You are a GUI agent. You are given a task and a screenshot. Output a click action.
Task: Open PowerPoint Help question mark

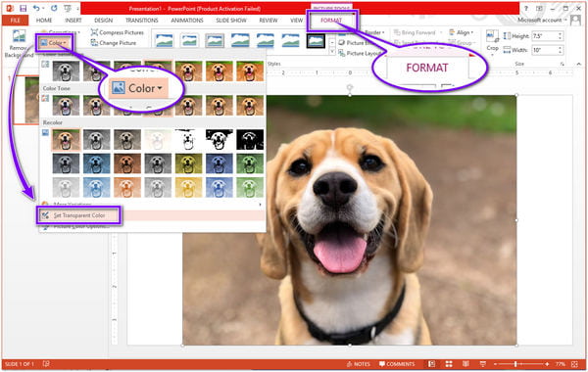tap(526, 8)
